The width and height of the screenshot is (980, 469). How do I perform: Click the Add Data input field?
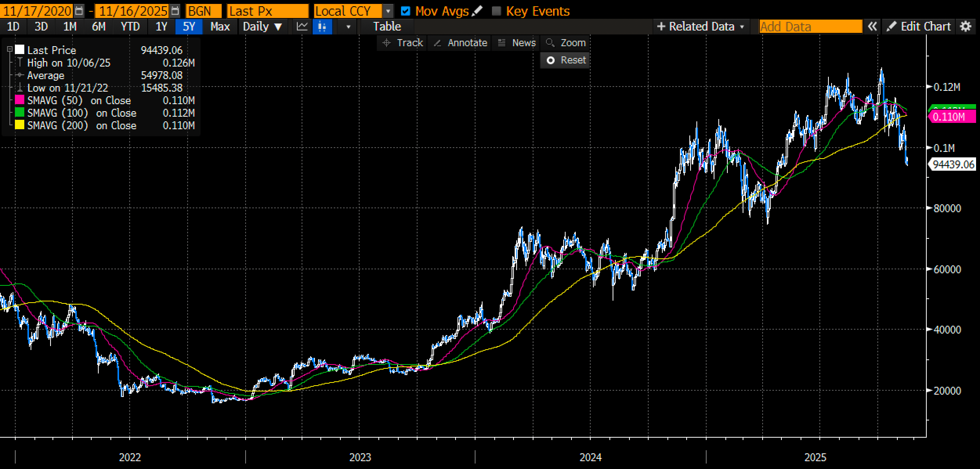[810, 27]
